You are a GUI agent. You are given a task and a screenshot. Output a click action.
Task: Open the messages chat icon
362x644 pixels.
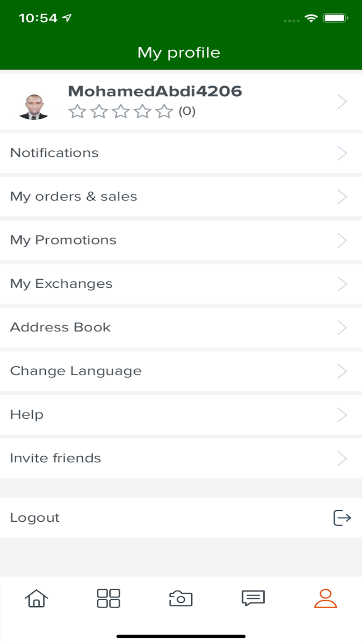click(253, 598)
